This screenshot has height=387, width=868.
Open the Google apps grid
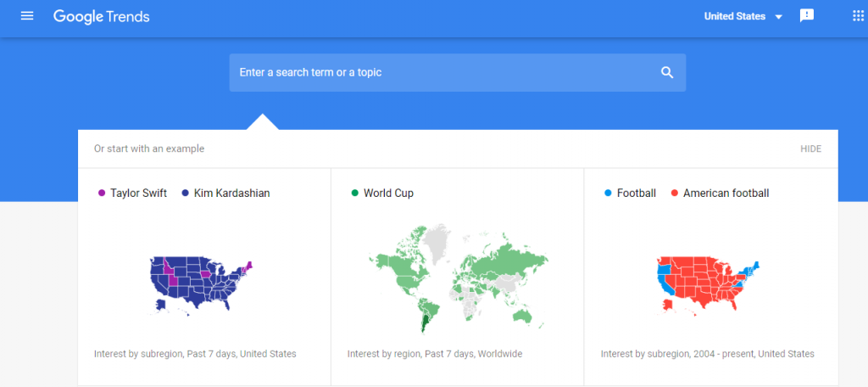pos(858,16)
